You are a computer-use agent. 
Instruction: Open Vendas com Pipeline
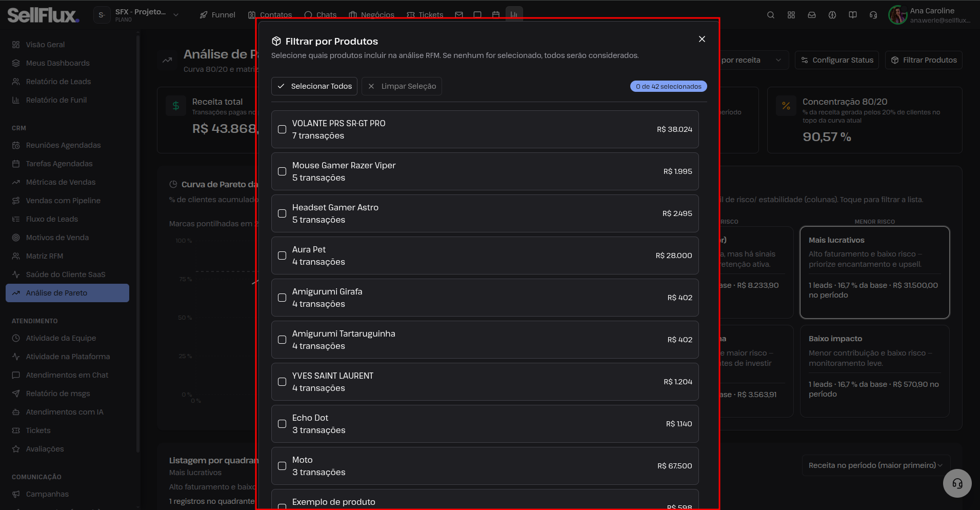67,201
